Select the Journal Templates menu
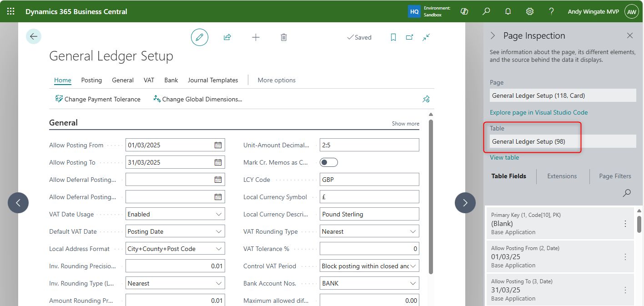644x306 pixels. pos(213,80)
